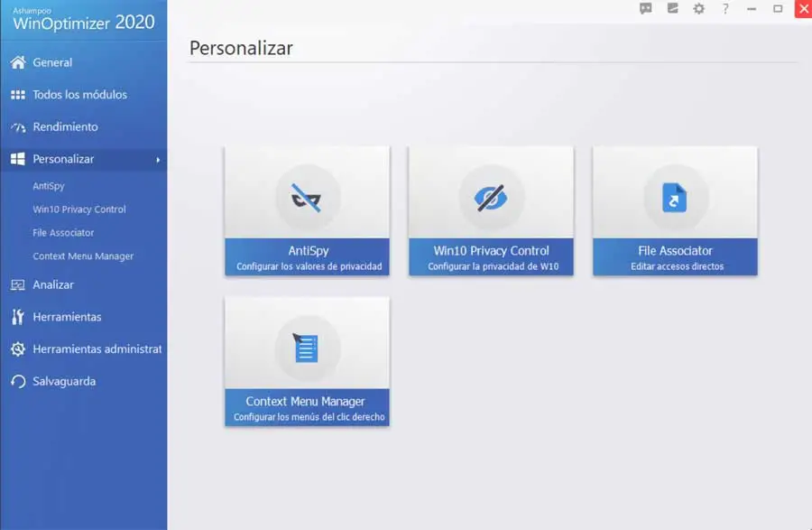Open the Analizar section label
The width and height of the screenshot is (812, 530).
(x=53, y=285)
